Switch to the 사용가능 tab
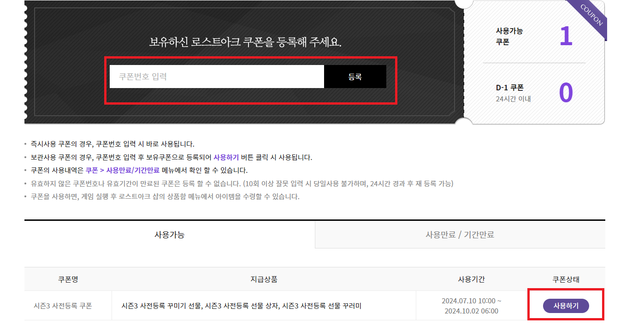Screen dimensions: 644x331 click(170, 235)
